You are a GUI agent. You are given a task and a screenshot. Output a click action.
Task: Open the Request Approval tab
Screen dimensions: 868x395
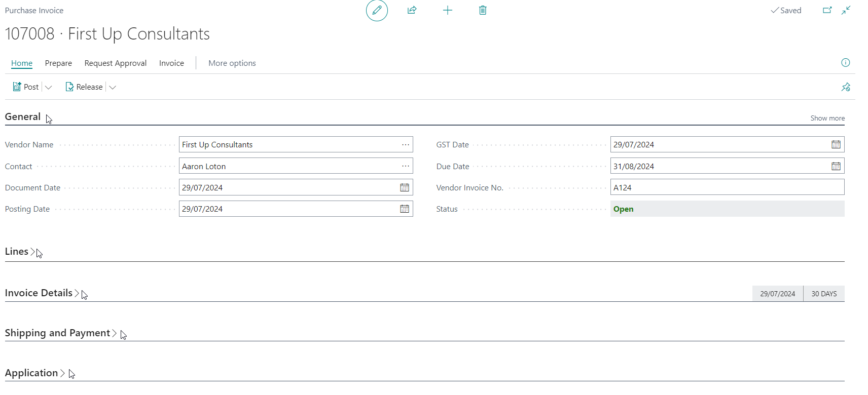(x=115, y=63)
